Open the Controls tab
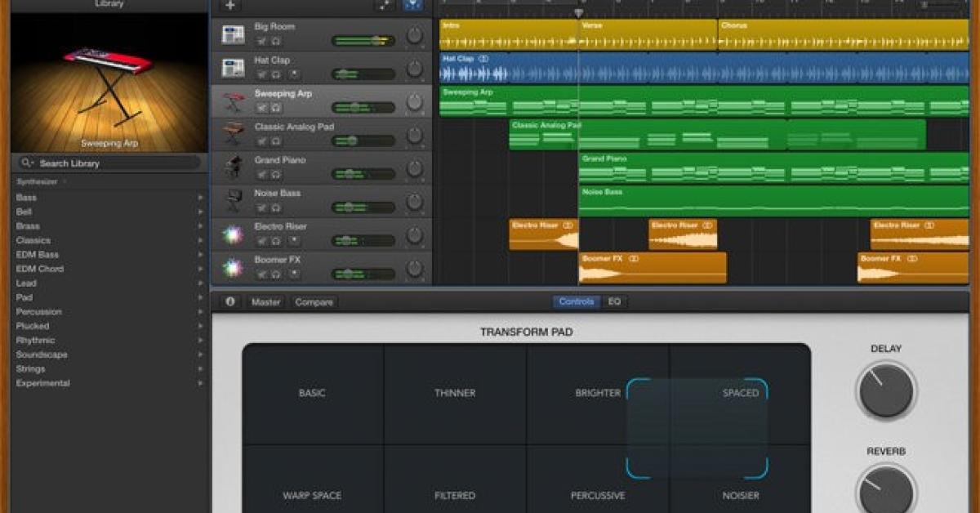 [x=576, y=301]
